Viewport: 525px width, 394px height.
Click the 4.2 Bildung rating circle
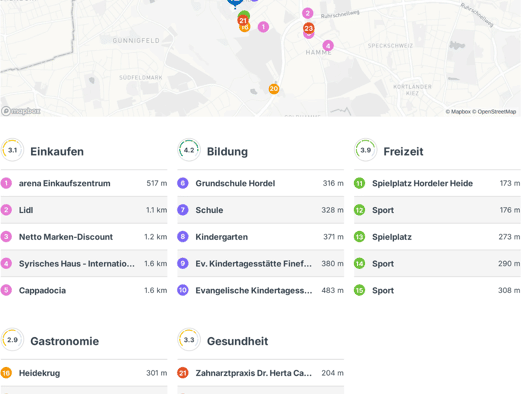[x=189, y=150]
